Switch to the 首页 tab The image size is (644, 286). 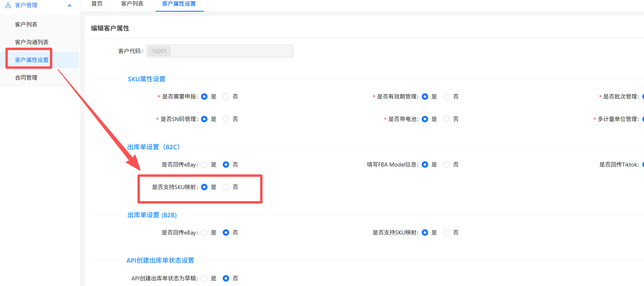(97, 4)
